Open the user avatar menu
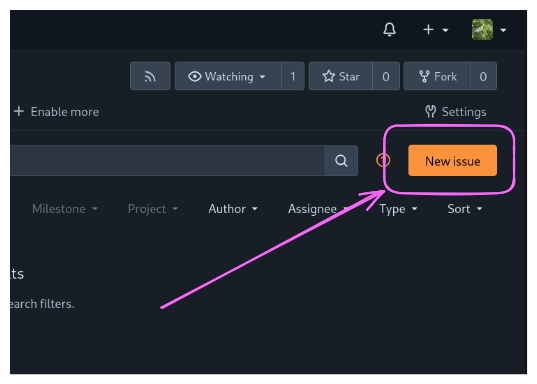The image size is (537, 384). (489, 30)
